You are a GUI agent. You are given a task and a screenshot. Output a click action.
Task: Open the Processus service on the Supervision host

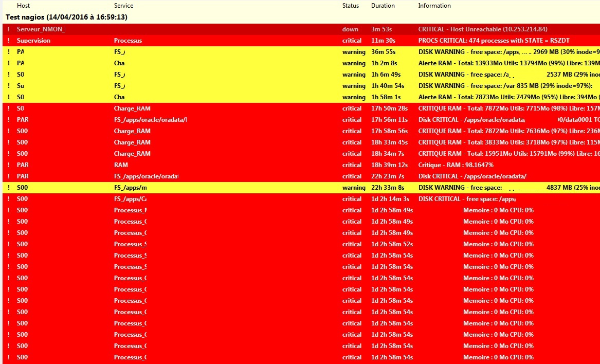pyautogui.click(x=128, y=41)
